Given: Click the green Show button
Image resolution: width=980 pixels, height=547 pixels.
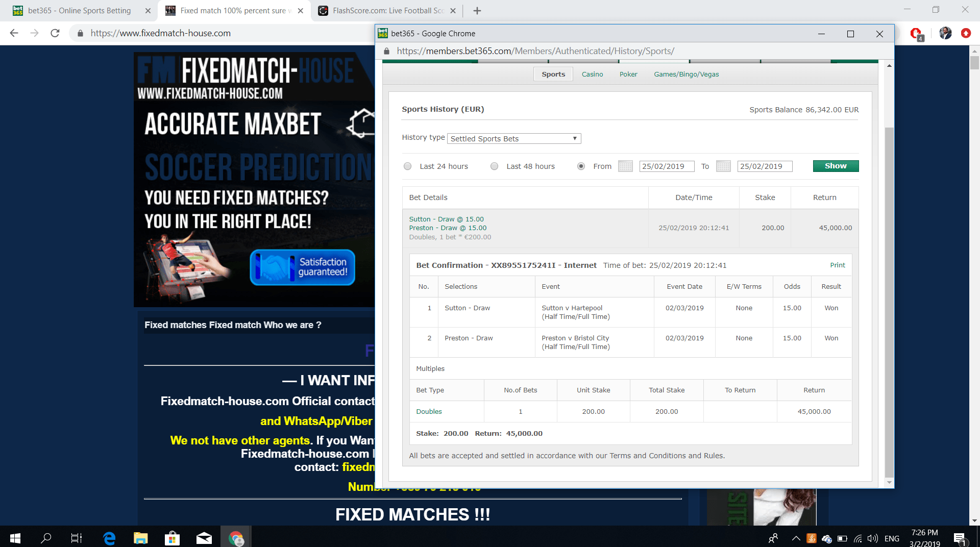Looking at the screenshot, I should click(x=836, y=166).
